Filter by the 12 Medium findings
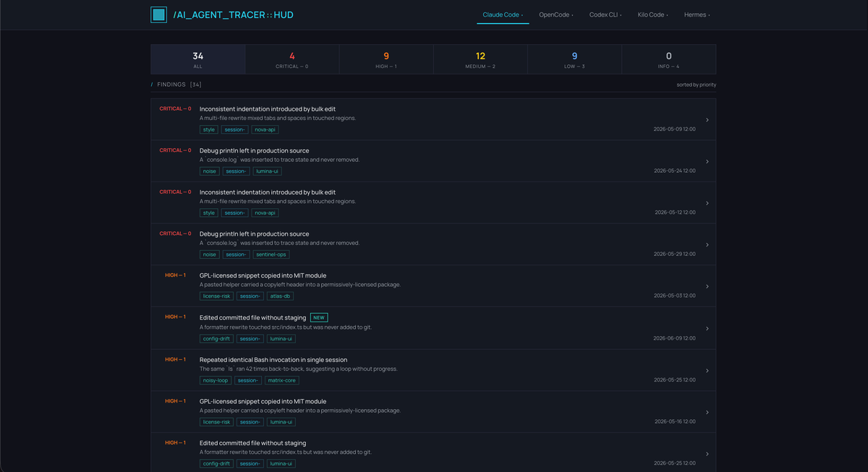The image size is (868, 472). click(480, 59)
